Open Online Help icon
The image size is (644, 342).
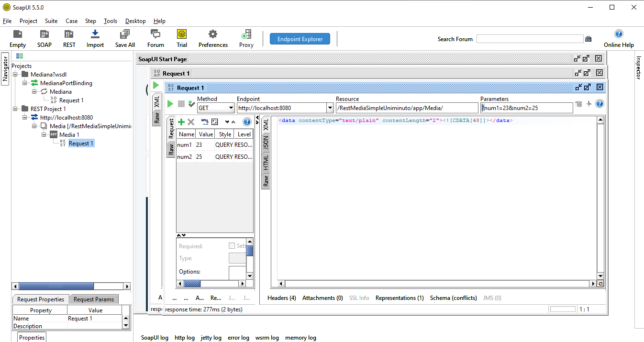619,34
